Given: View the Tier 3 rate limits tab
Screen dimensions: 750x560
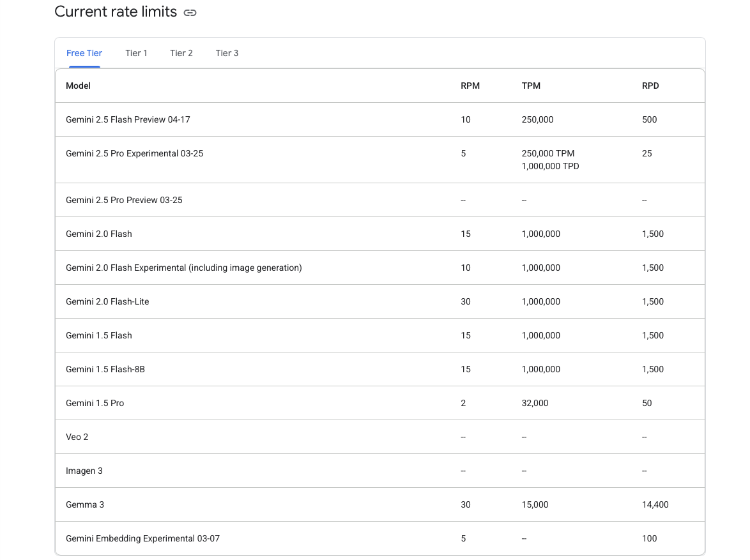Looking at the screenshot, I should [x=227, y=53].
